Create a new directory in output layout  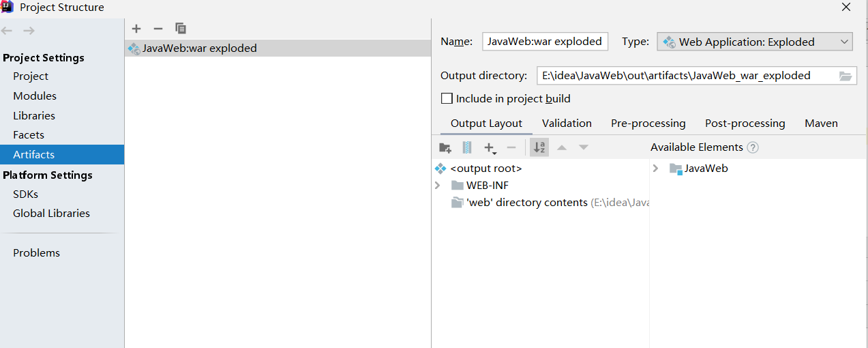445,147
